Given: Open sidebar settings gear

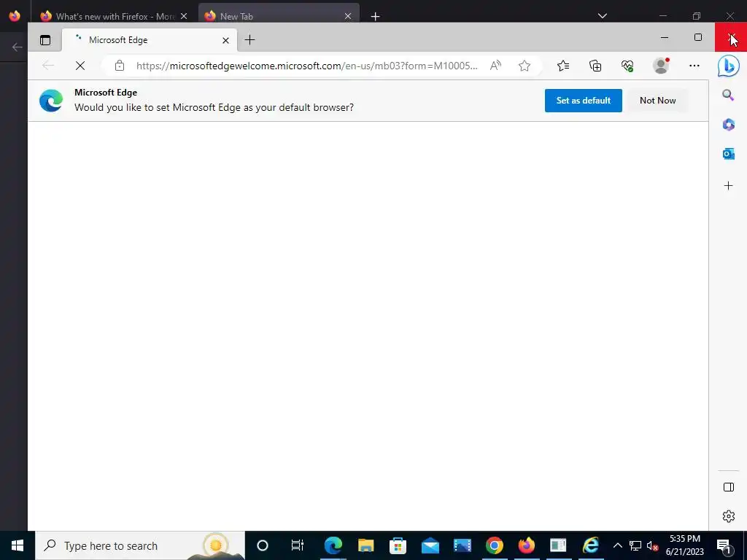Looking at the screenshot, I should point(729,516).
